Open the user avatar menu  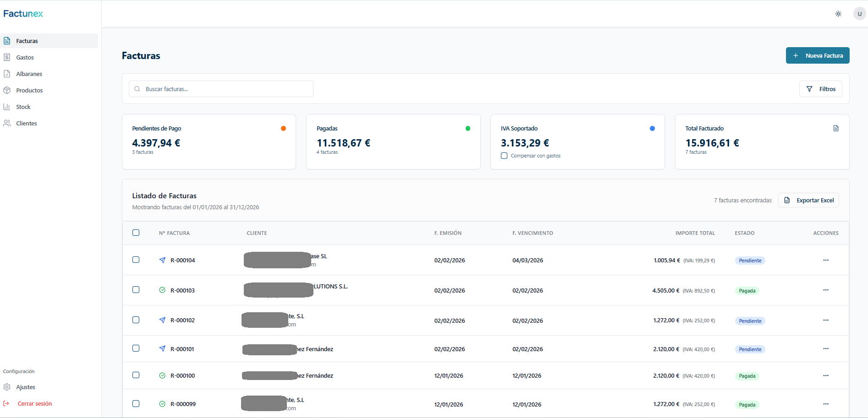click(859, 14)
